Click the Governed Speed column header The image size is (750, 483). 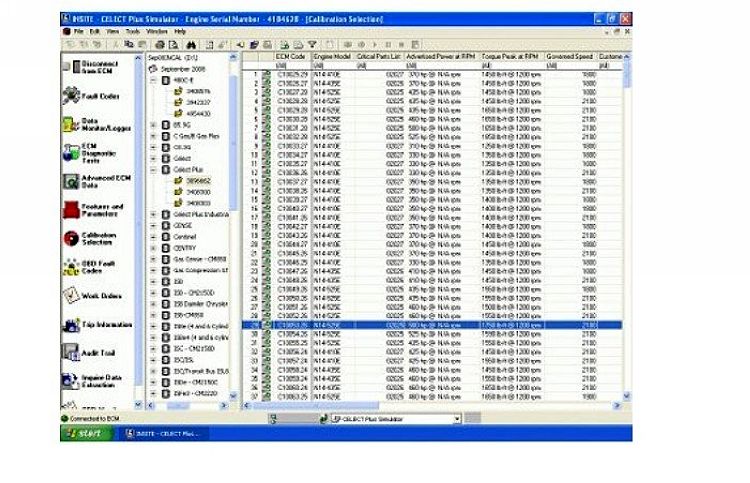[x=571, y=56]
